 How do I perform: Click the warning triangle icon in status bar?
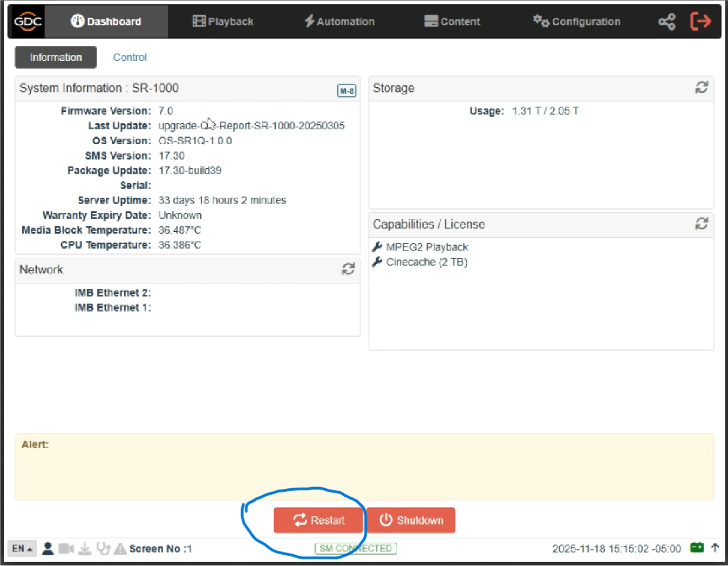(x=120, y=549)
